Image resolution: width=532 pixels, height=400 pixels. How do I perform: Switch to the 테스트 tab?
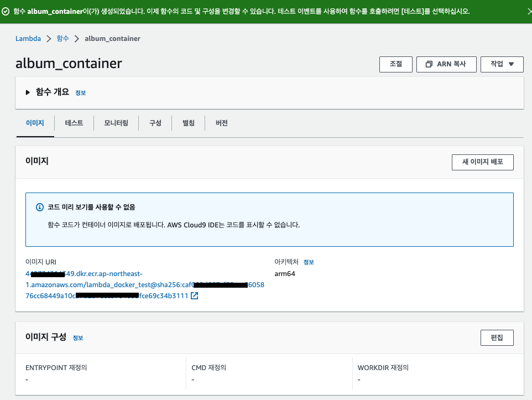[x=74, y=123]
